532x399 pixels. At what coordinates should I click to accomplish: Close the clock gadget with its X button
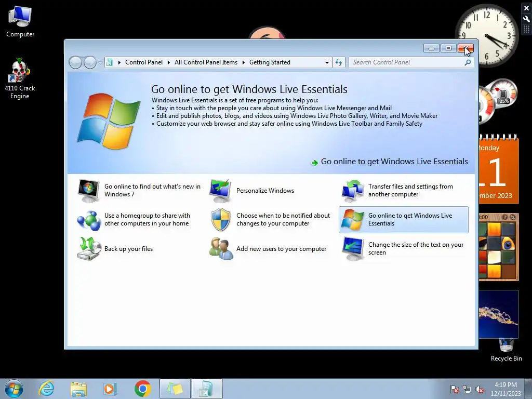[x=527, y=8]
